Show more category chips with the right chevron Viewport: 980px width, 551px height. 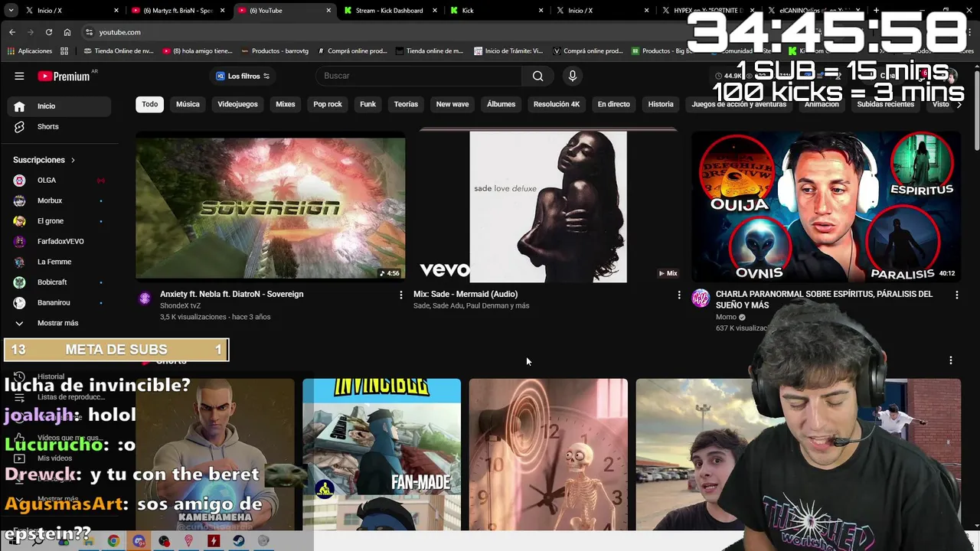[959, 104]
